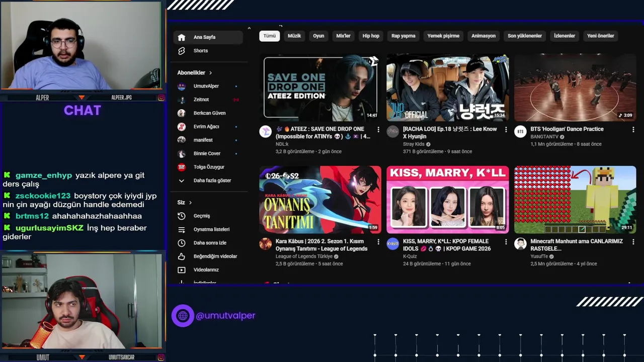Click the Videolarınız play icon

(182, 270)
